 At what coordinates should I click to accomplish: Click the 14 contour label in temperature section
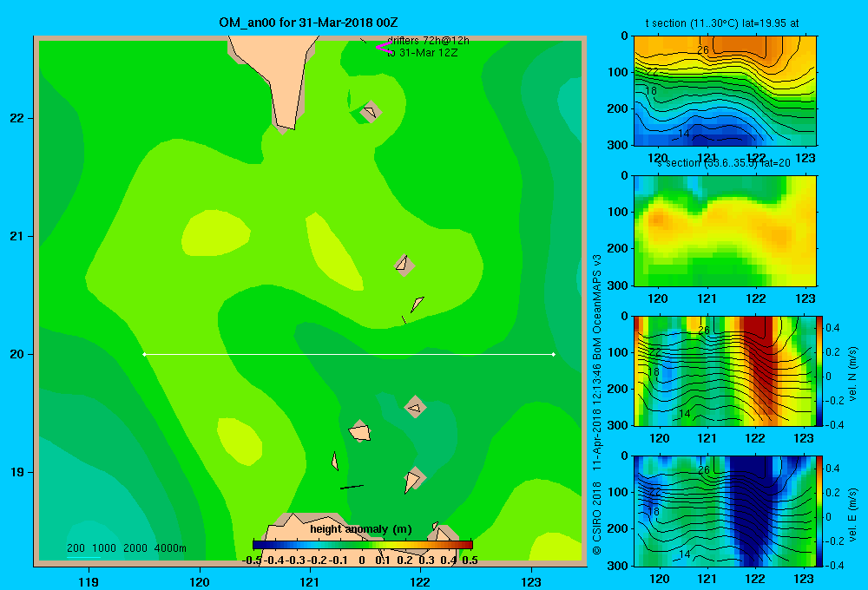point(684,134)
